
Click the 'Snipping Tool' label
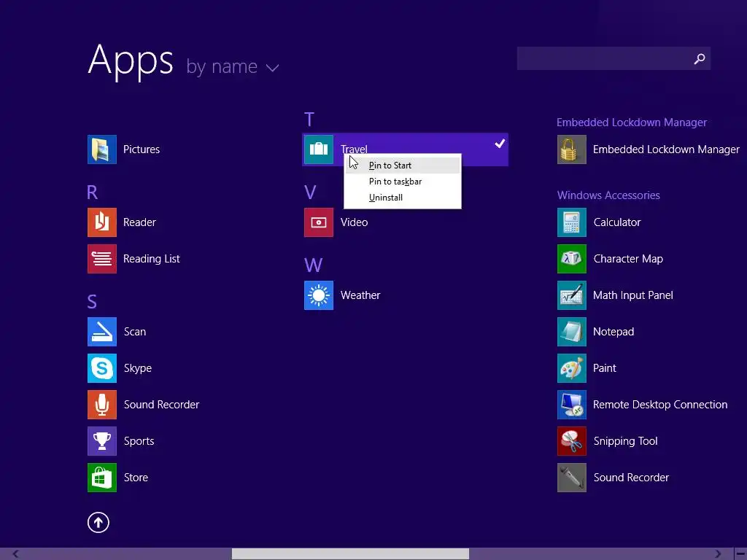625,441
